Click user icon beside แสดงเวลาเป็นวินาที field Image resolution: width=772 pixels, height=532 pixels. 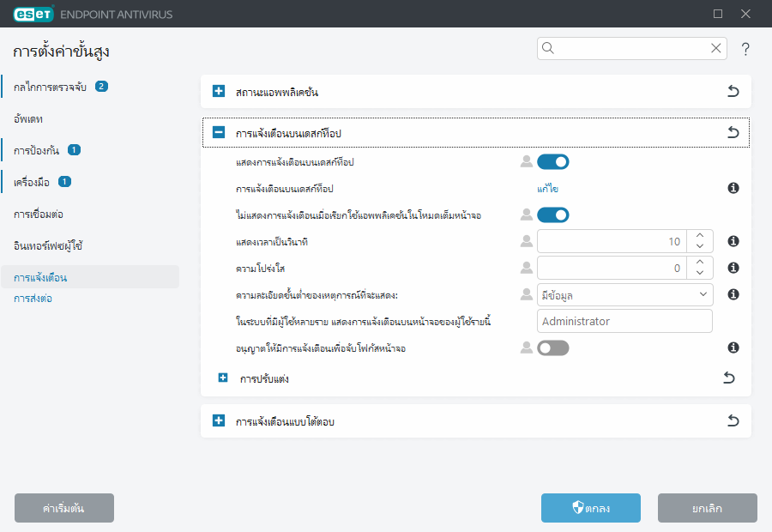527,241
